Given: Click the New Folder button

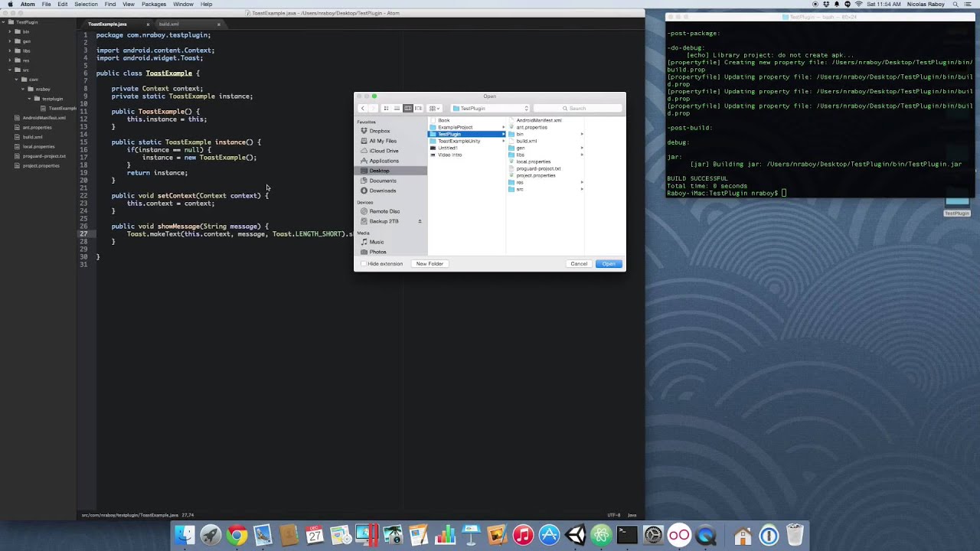Looking at the screenshot, I should 430,263.
